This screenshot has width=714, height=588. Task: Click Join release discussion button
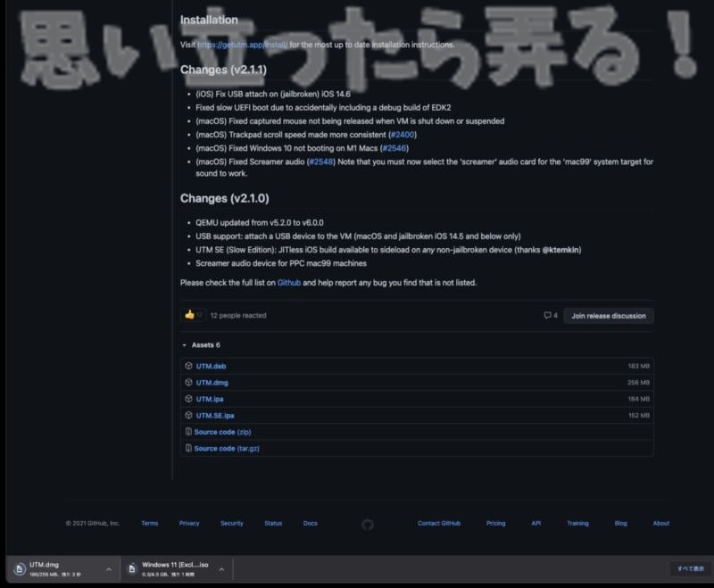(x=609, y=316)
